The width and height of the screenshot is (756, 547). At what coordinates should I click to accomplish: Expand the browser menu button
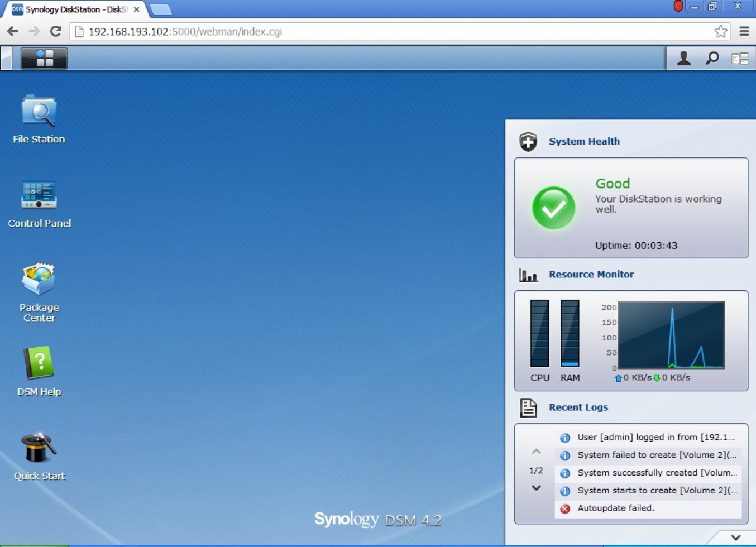(x=745, y=31)
